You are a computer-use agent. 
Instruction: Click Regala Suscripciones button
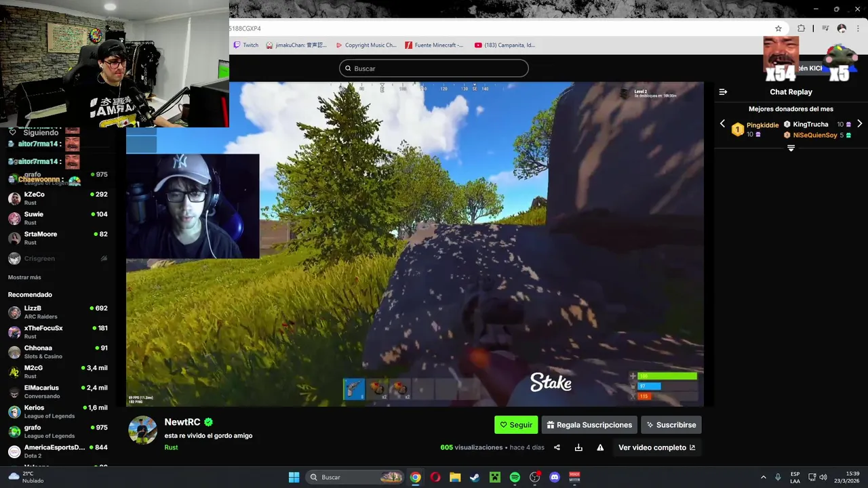click(589, 425)
